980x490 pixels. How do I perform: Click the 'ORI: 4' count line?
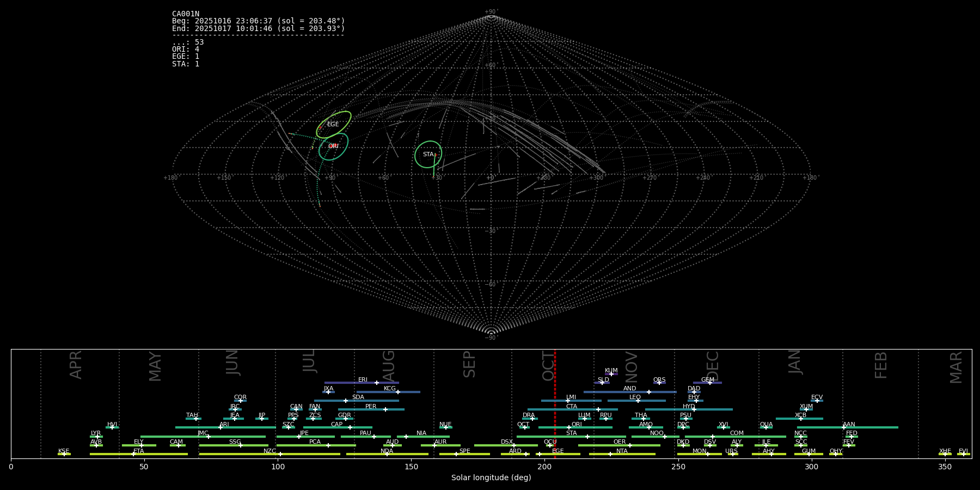click(x=186, y=50)
